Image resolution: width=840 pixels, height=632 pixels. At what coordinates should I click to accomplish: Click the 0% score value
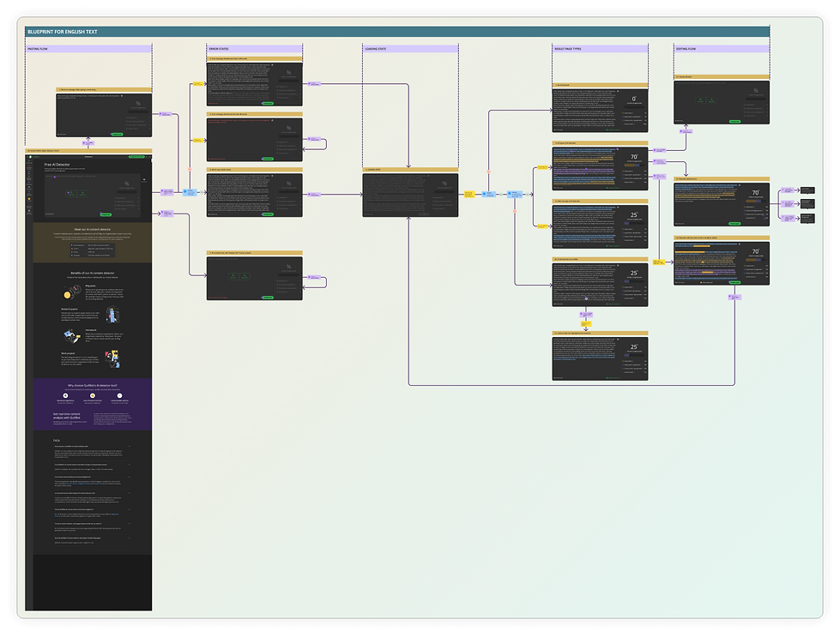click(x=634, y=99)
